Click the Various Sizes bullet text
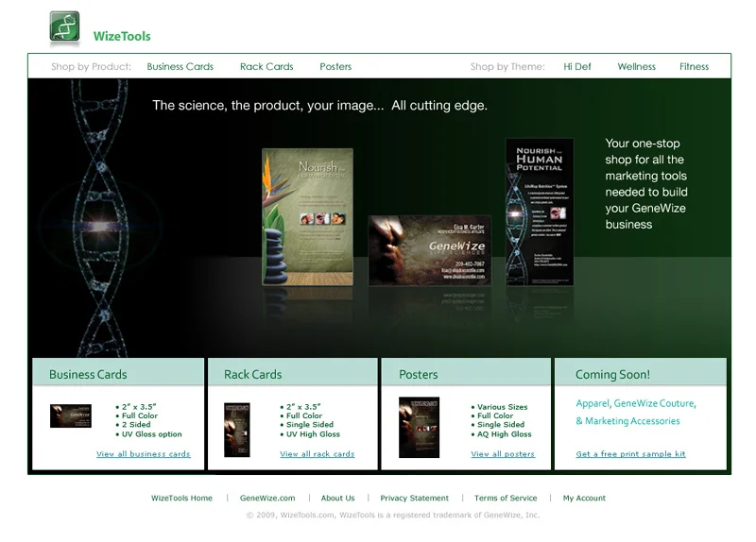The width and height of the screenshot is (756, 542). point(502,407)
